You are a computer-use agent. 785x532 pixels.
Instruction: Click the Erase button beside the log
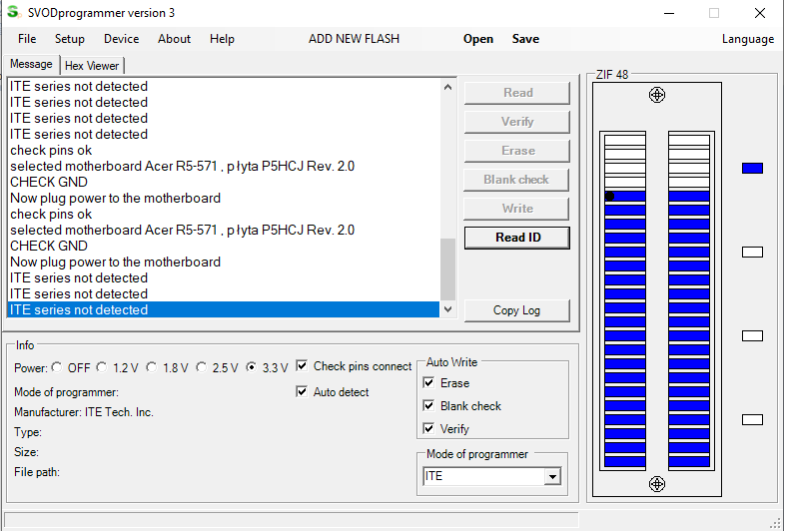517,151
